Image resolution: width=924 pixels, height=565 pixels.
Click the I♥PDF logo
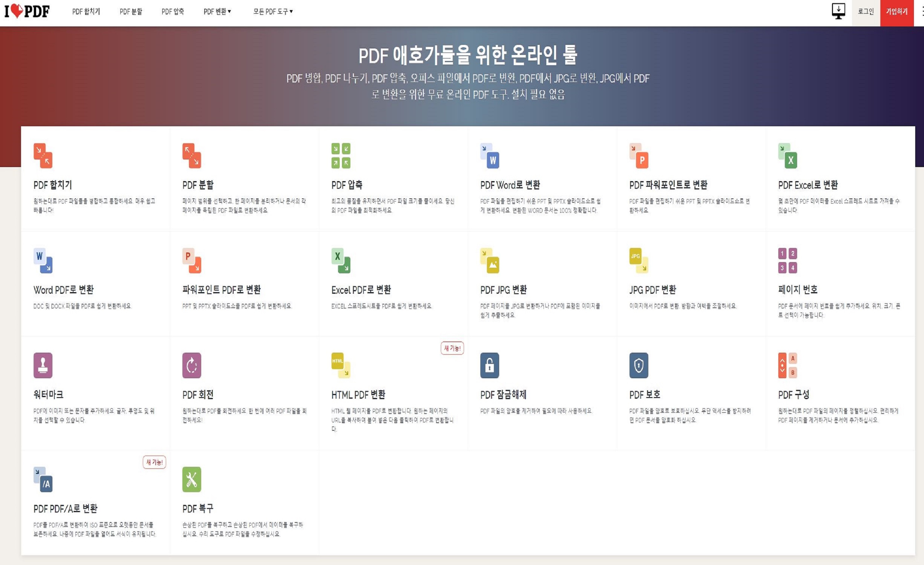[x=27, y=11]
